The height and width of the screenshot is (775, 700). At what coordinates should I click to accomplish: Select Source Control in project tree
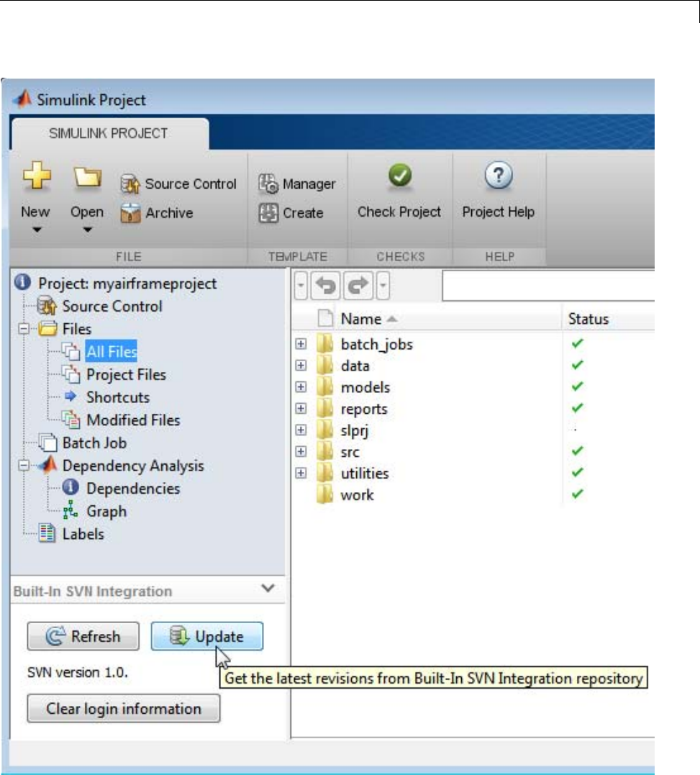[x=112, y=307]
